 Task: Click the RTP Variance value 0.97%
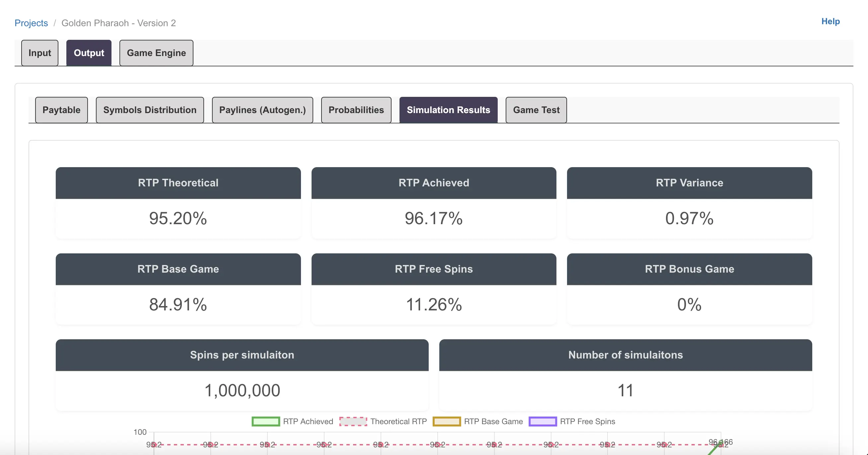pyautogui.click(x=689, y=218)
